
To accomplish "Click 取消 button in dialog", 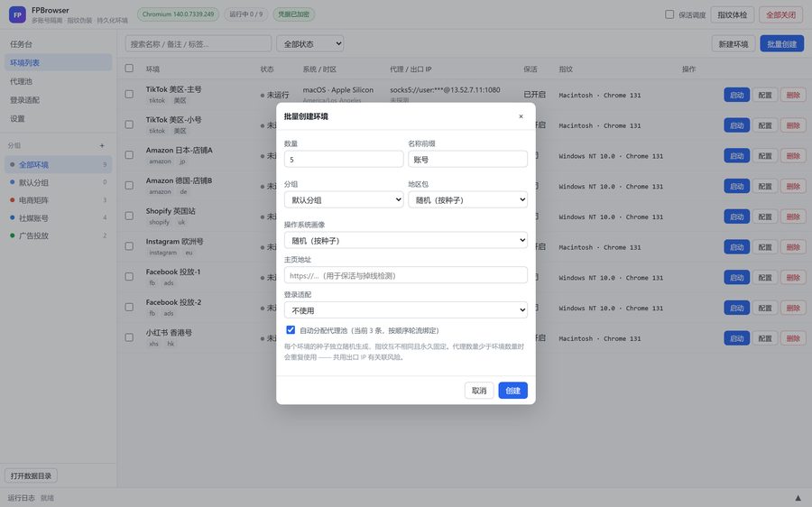I will coord(479,391).
